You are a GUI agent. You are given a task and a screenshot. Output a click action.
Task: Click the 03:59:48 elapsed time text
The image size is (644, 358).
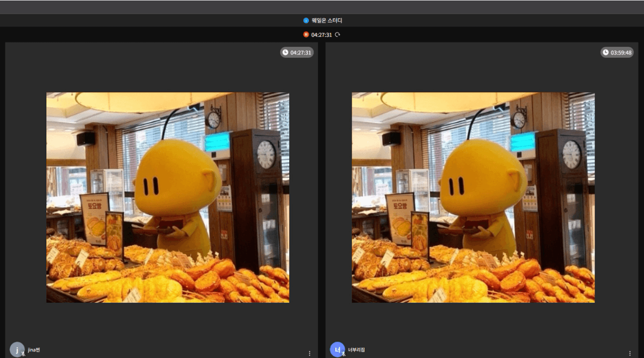[621, 53]
